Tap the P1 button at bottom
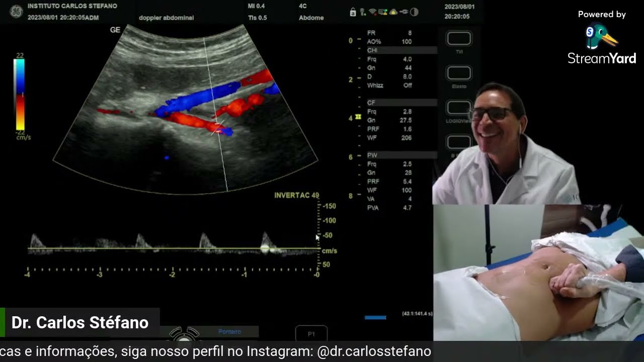Screen dimensions: 644x362 tap(311, 334)
